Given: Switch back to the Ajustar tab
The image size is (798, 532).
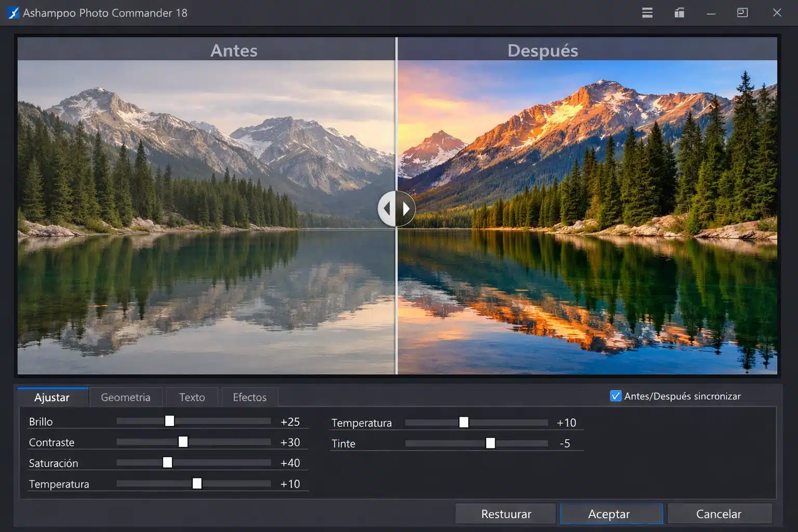Looking at the screenshot, I should [x=52, y=397].
